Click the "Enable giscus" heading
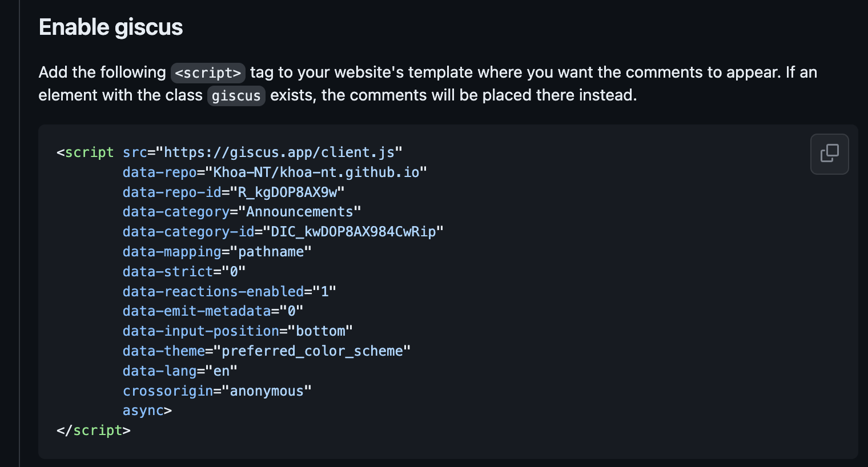Viewport: 868px width, 467px height. coord(111,27)
